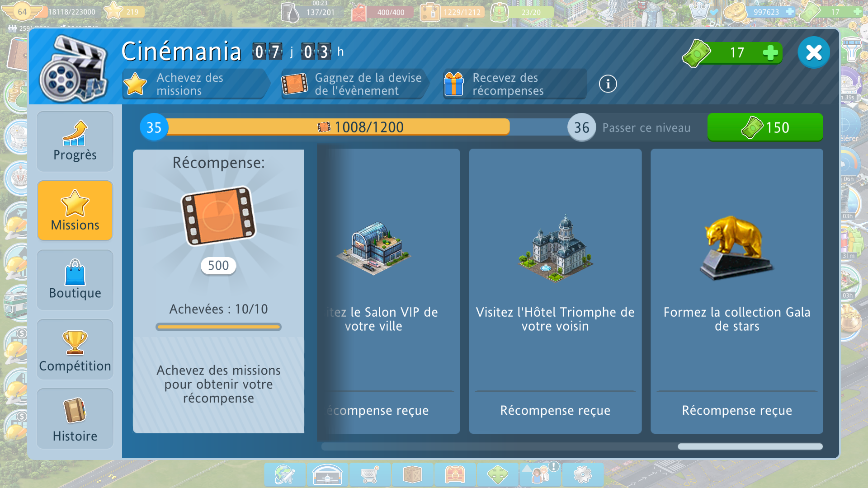The image size is (868, 488).
Task: Click the Passer ce niveau label
Action: (x=646, y=128)
